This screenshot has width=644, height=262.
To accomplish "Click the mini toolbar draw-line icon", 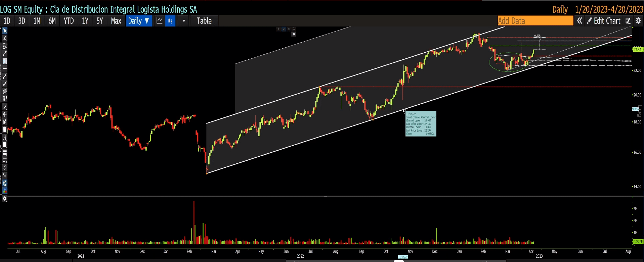I will point(284,29).
